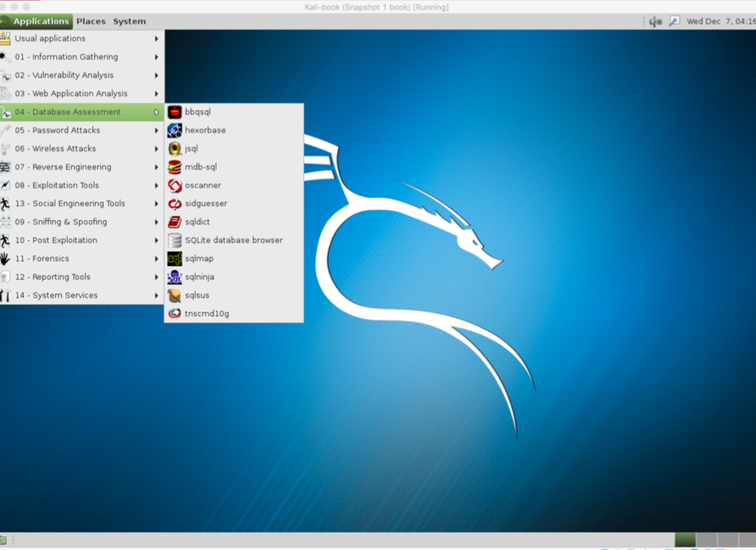Launch sqlninja from the submenu
Image resolution: width=756 pixels, height=550 pixels.
234,277
